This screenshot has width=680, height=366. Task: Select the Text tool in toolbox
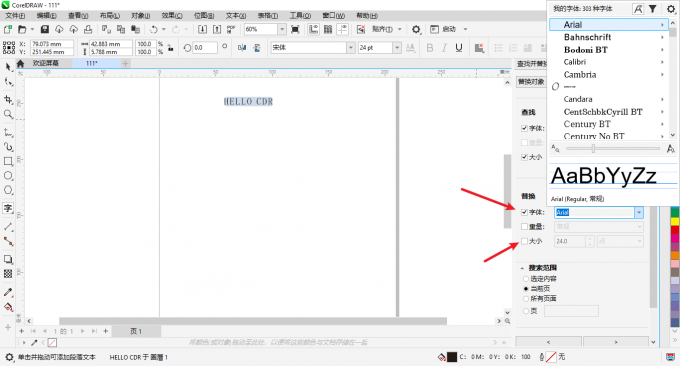coord(8,208)
